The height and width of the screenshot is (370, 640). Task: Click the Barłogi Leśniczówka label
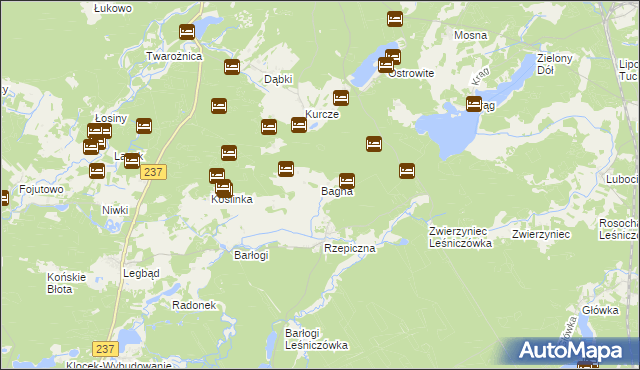[x=316, y=339]
